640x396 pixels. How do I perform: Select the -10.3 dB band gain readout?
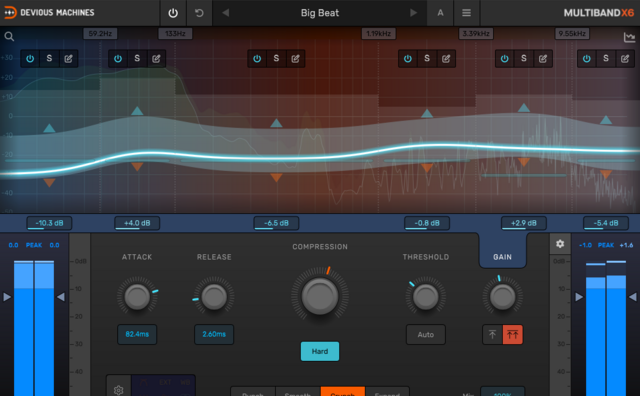click(x=49, y=223)
